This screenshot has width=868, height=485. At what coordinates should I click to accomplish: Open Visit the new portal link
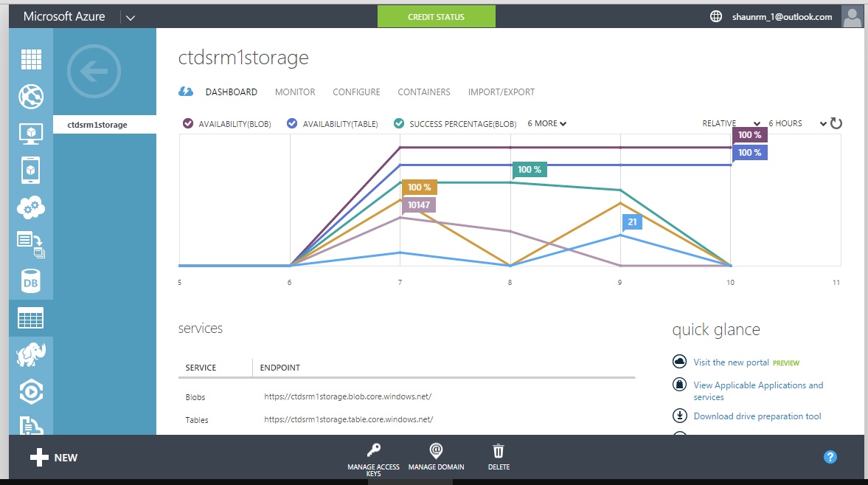point(732,362)
